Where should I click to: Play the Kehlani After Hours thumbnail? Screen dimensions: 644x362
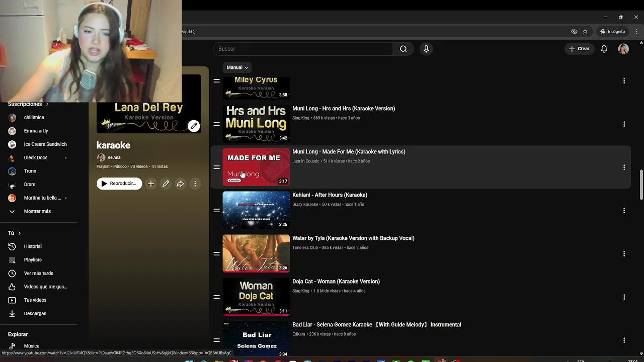[x=256, y=210]
